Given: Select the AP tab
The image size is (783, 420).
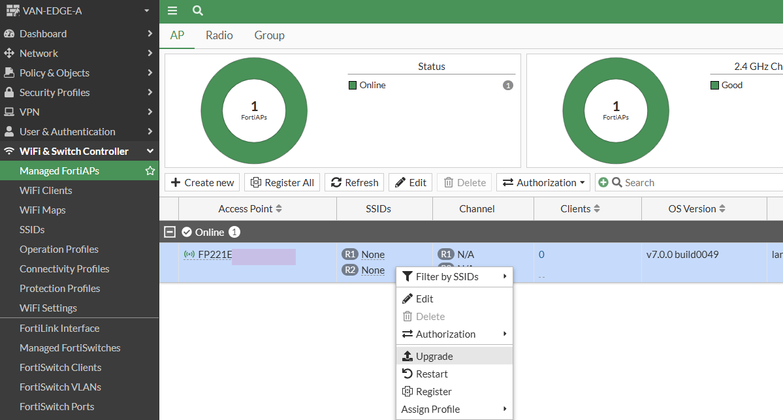Looking at the screenshot, I should 177,35.
